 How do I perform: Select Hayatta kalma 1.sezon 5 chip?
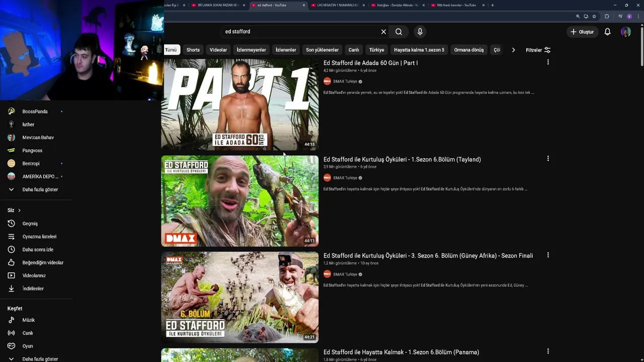tap(419, 50)
